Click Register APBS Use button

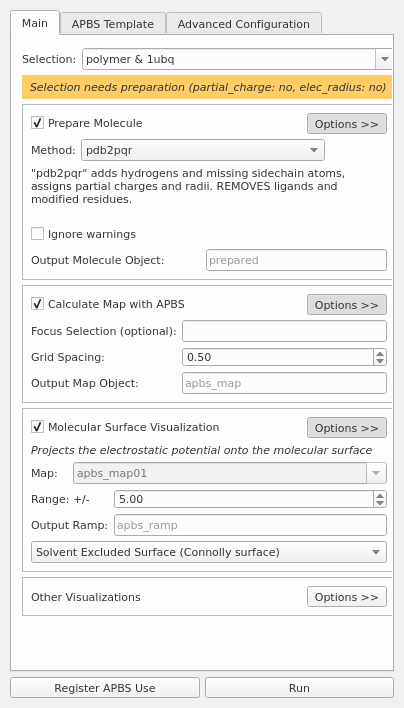(105, 688)
